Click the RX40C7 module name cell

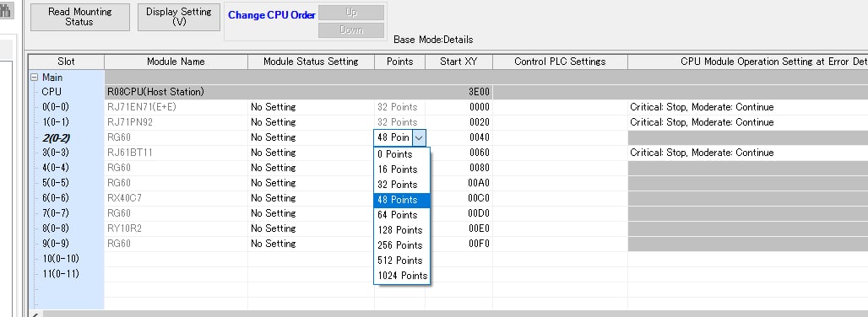tap(176, 198)
